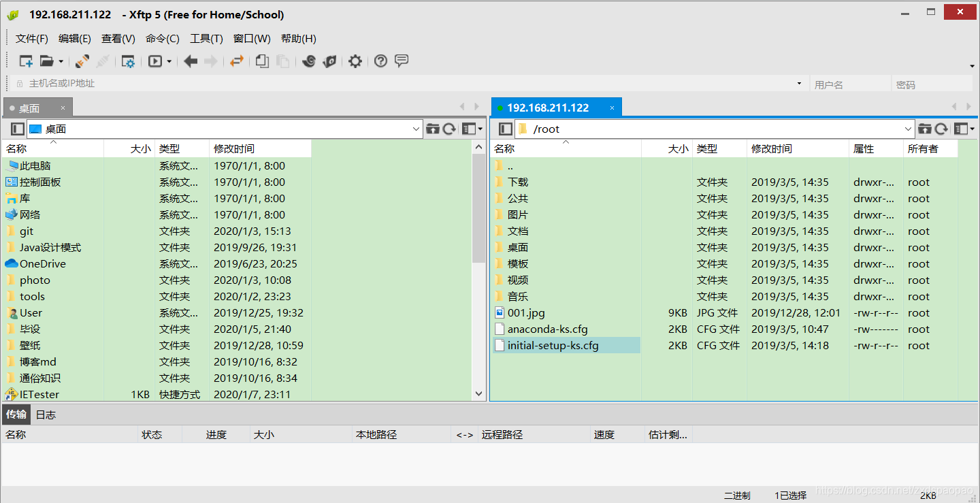Open view mode dropdown in local pane
The height and width of the screenshot is (503, 980).
(472, 129)
